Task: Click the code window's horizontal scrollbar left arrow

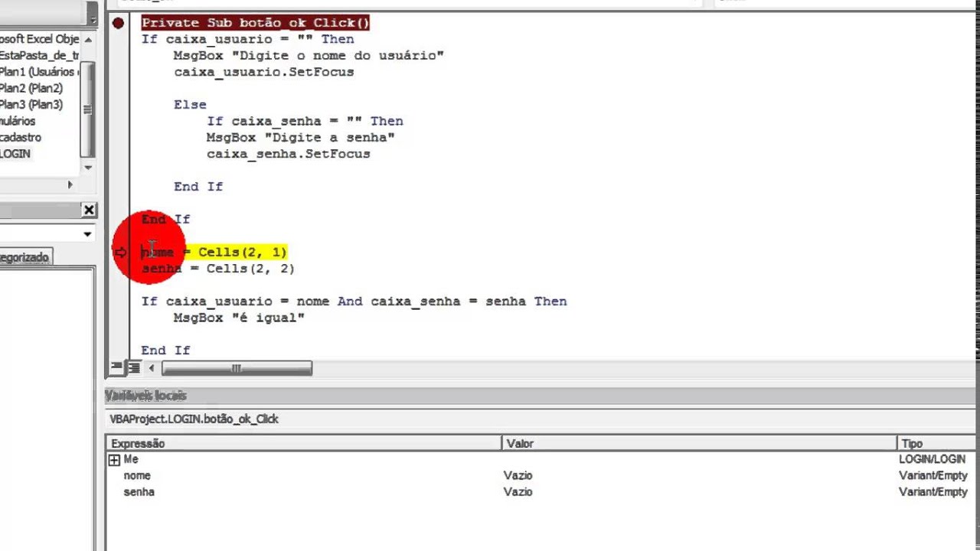Action: (x=152, y=369)
